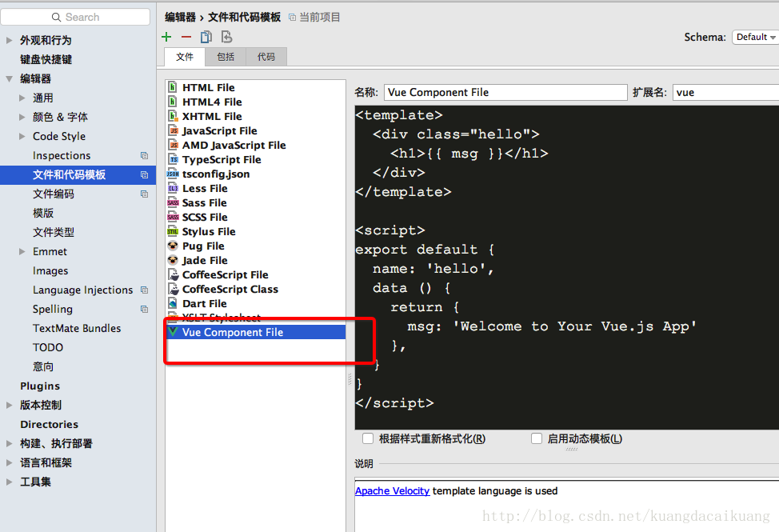The width and height of the screenshot is (779, 532).
Task: Select the tsconfig.json template
Action: point(255,174)
